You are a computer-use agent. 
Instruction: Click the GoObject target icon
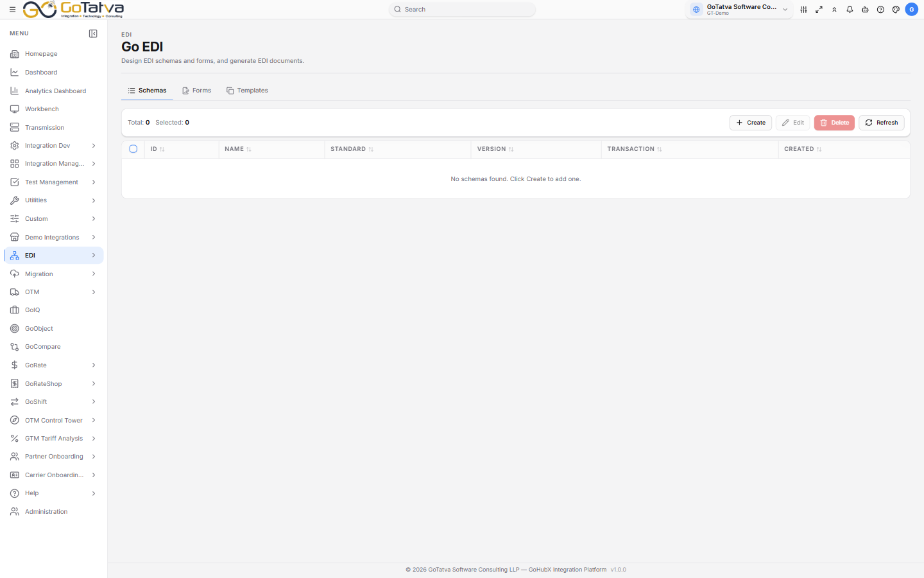coord(15,329)
